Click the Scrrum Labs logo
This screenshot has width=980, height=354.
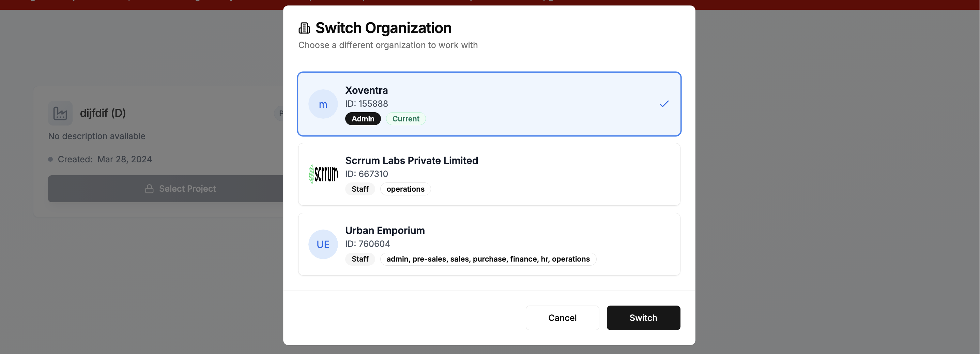(323, 174)
